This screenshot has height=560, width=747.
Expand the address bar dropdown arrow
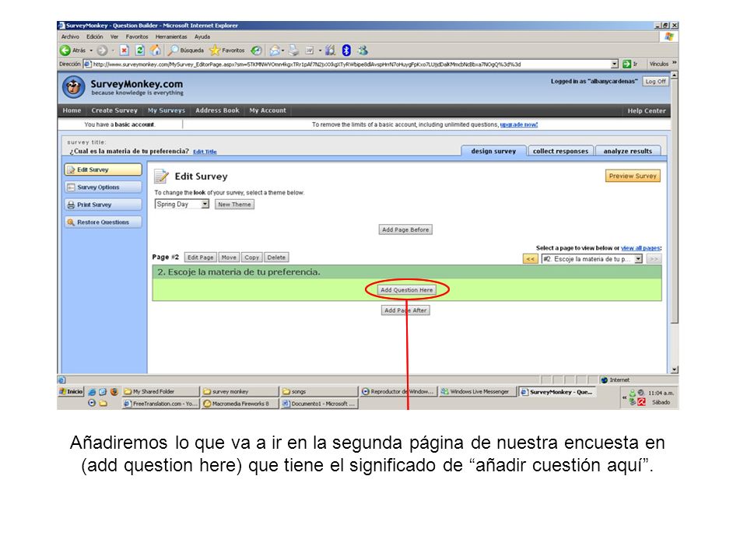[615, 64]
